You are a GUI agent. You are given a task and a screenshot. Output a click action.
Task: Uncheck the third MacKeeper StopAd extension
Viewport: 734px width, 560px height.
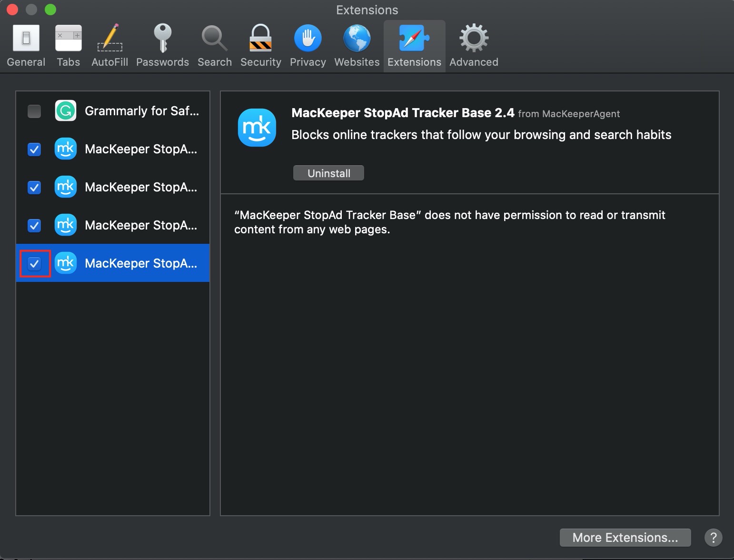(34, 226)
